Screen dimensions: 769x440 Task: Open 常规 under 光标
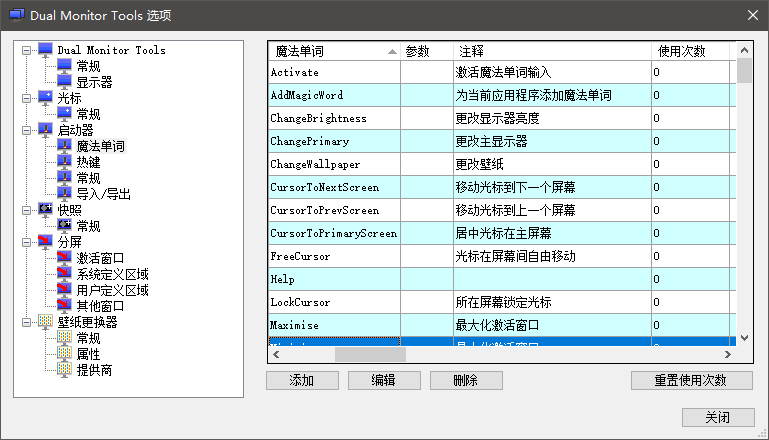coord(88,114)
